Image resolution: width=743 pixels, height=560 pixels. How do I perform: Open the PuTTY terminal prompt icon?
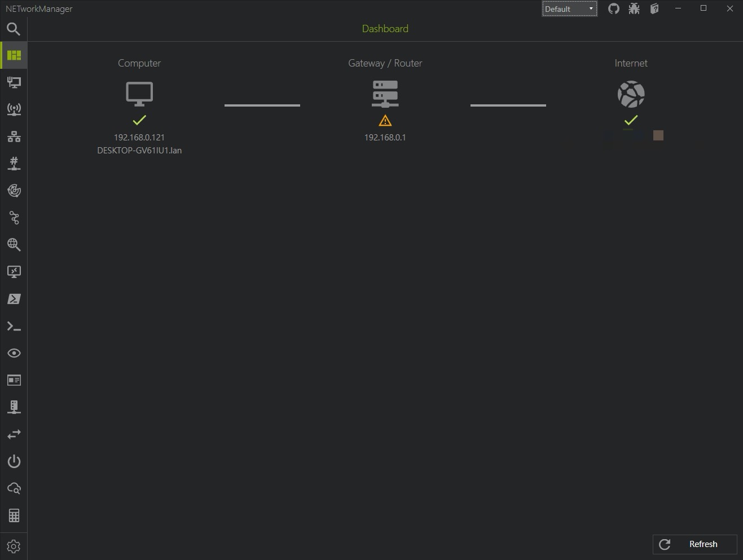click(x=14, y=326)
